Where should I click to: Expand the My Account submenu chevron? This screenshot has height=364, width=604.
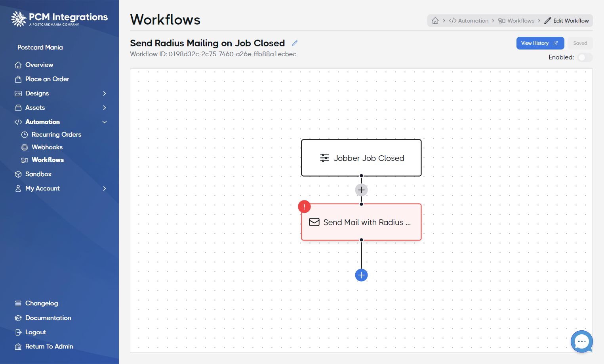(105, 189)
